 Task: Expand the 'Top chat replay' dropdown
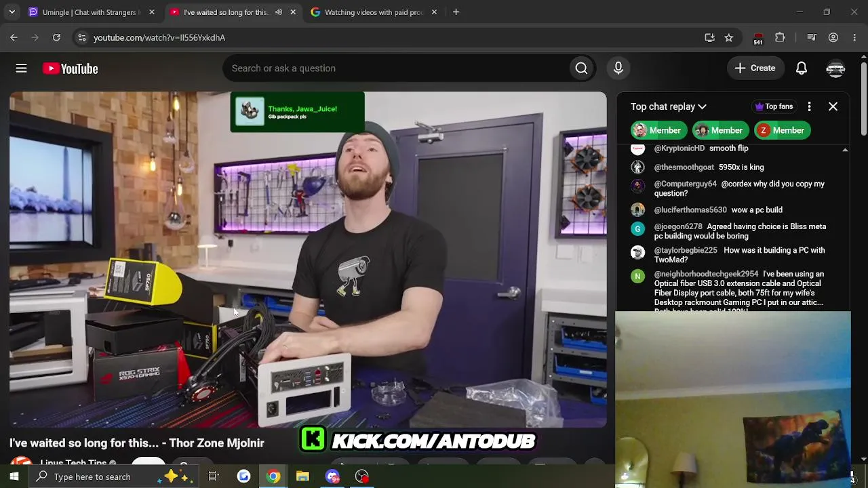[x=669, y=106]
